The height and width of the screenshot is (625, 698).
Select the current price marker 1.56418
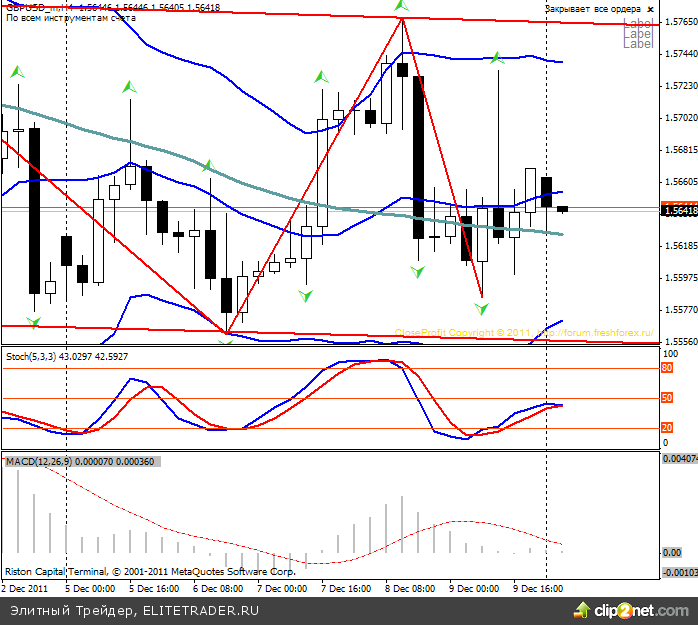point(677,210)
